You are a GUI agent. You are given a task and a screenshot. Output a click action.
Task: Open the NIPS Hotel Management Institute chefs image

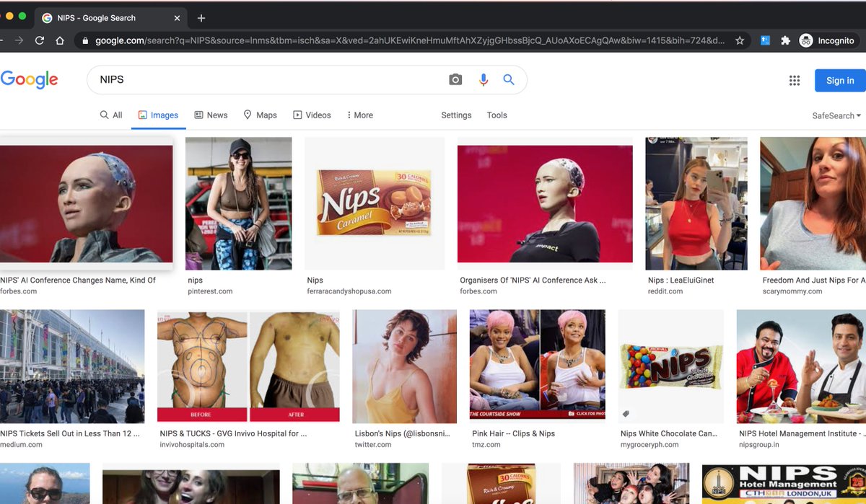801,366
